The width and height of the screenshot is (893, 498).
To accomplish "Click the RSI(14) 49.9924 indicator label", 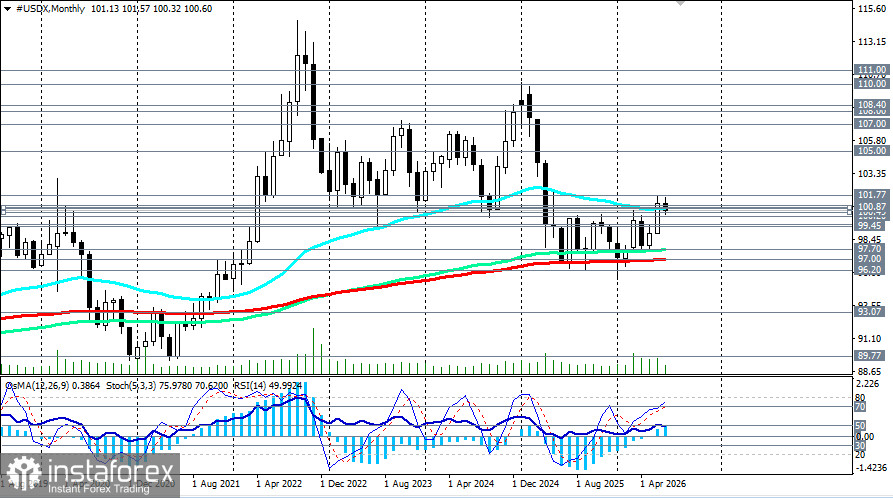I will point(268,386).
